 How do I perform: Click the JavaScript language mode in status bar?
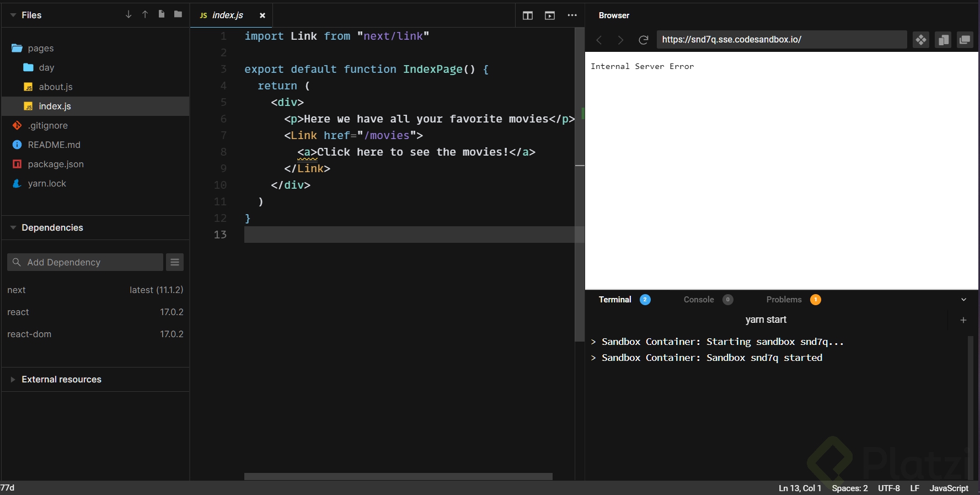click(x=949, y=488)
